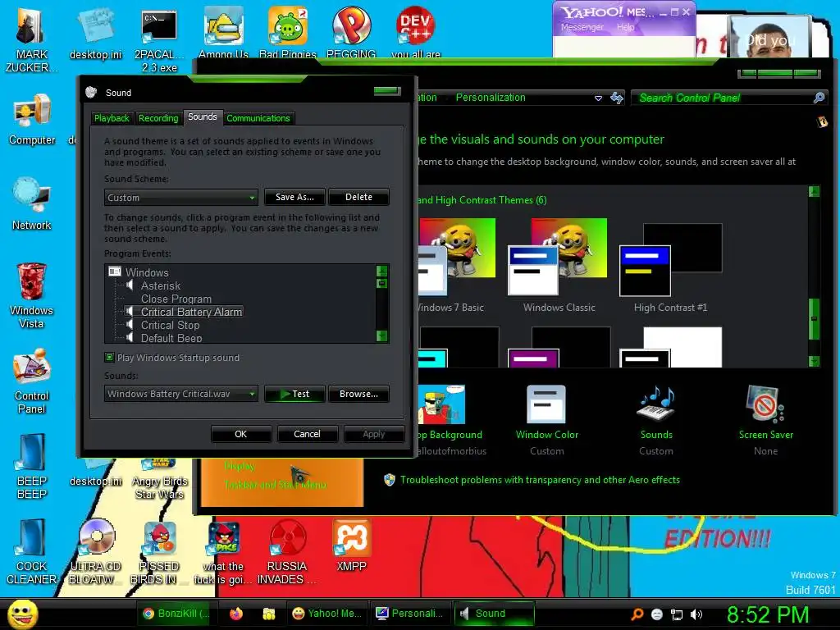Open the Control Panel address bar dropdown arrow

point(598,98)
